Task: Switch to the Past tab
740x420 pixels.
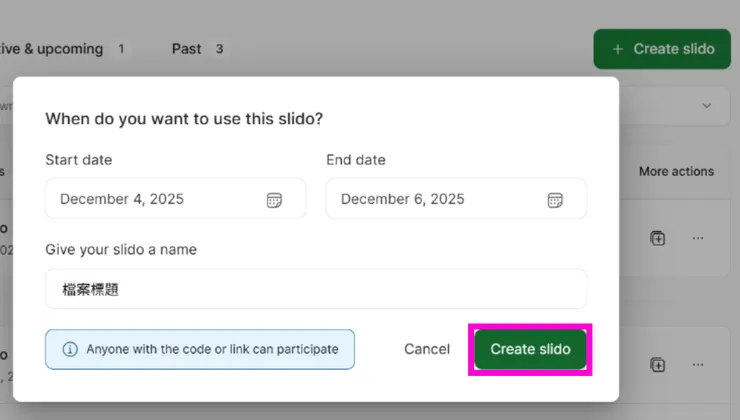Action: tap(186, 48)
